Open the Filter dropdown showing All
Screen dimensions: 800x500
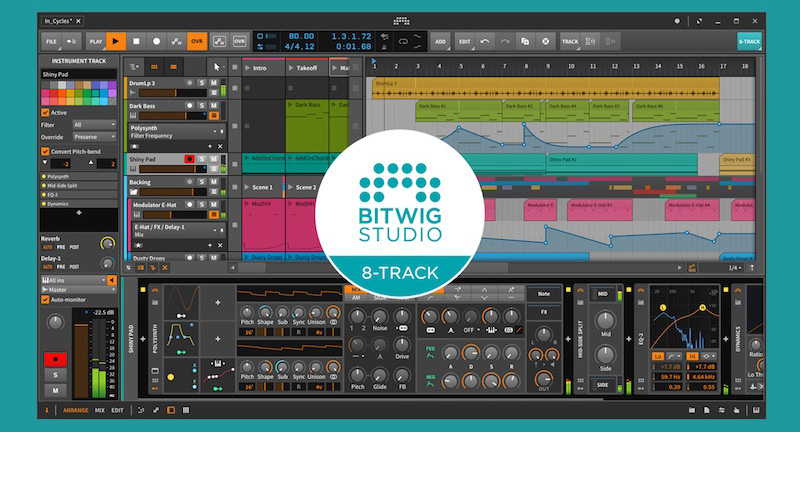point(94,124)
